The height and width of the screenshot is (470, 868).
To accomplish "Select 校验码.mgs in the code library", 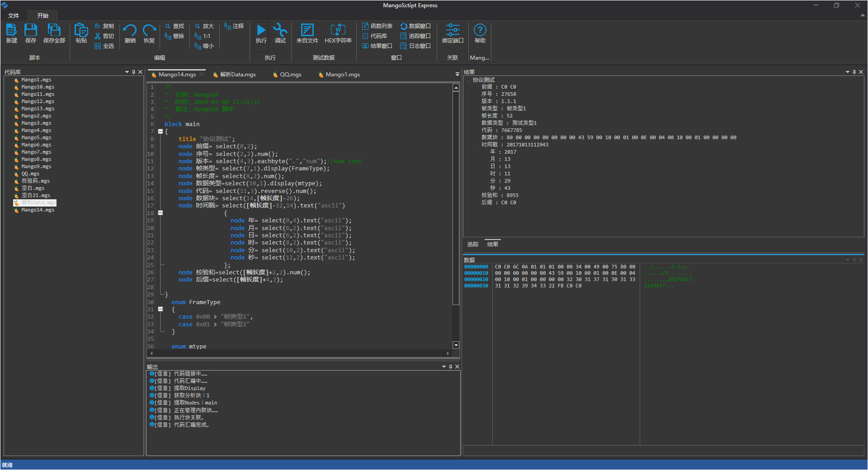I will 32,181.
